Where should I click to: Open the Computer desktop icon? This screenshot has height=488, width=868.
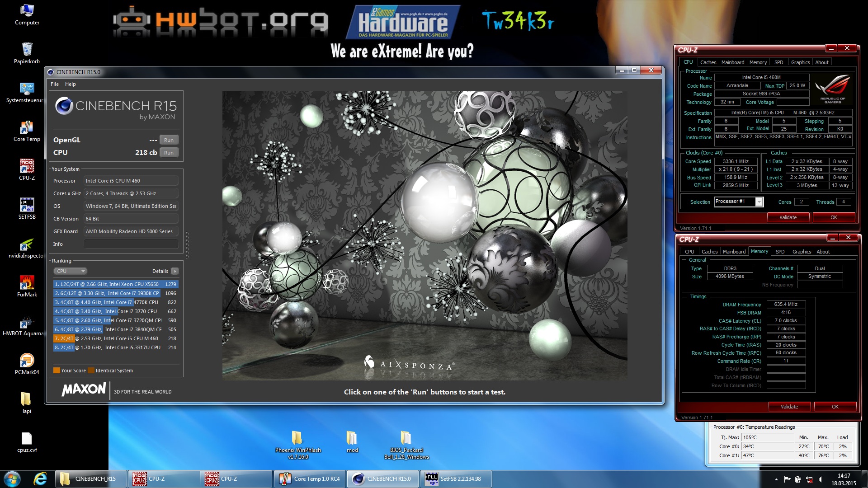pyautogui.click(x=27, y=14)
